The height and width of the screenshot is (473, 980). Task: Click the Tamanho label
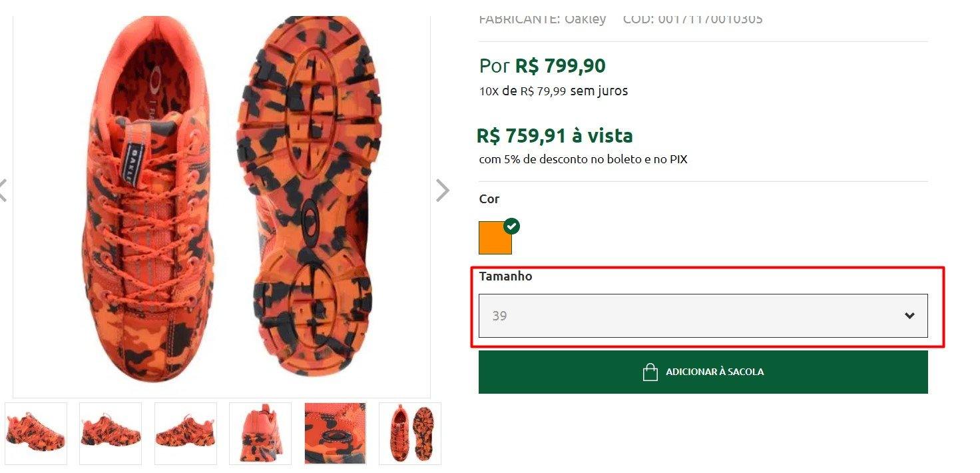coord(505,276)
